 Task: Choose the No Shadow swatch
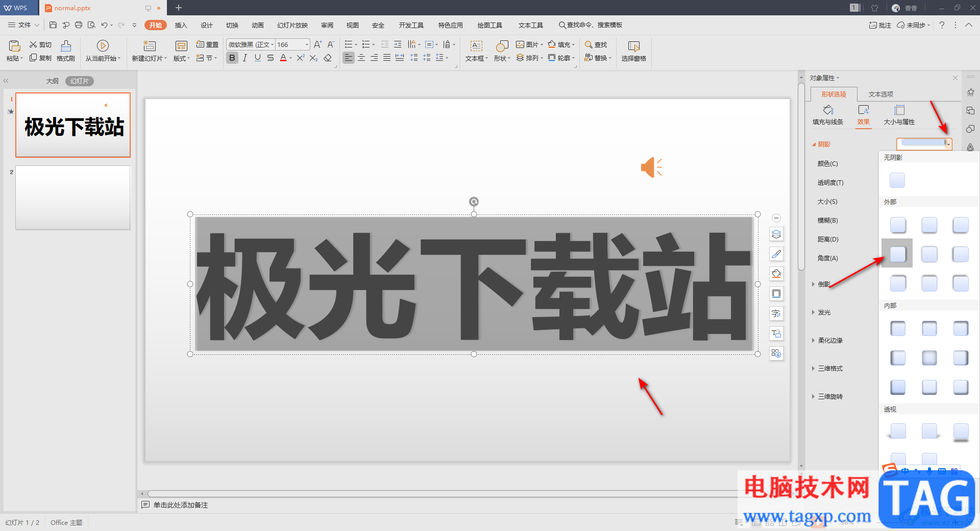(897, 180)
